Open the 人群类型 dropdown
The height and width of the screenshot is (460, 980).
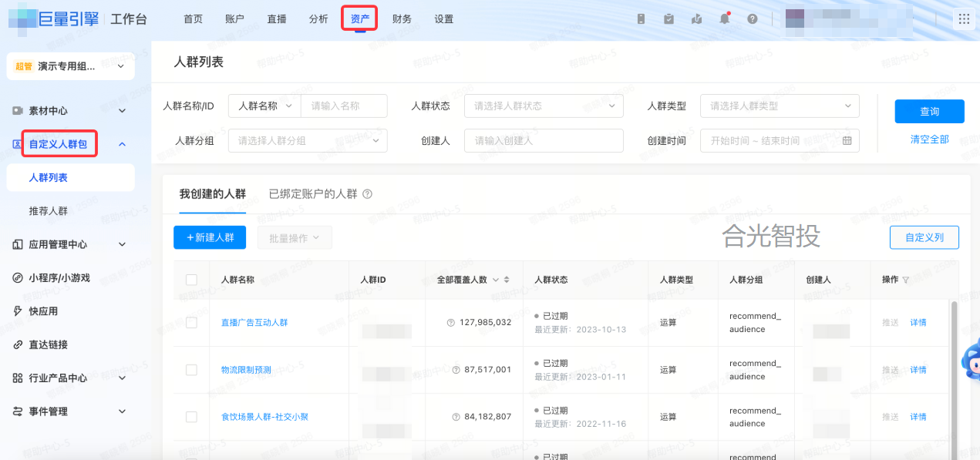coord(780,106)
